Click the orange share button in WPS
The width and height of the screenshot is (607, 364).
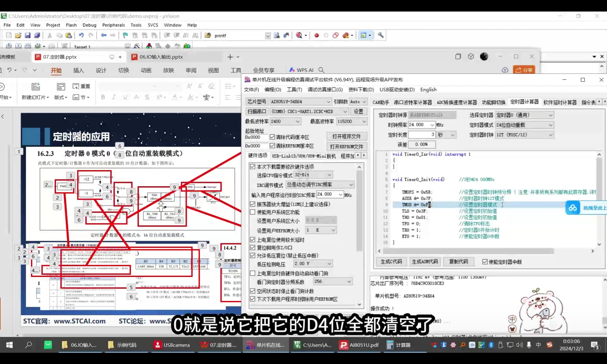click(x=524, y=70)
